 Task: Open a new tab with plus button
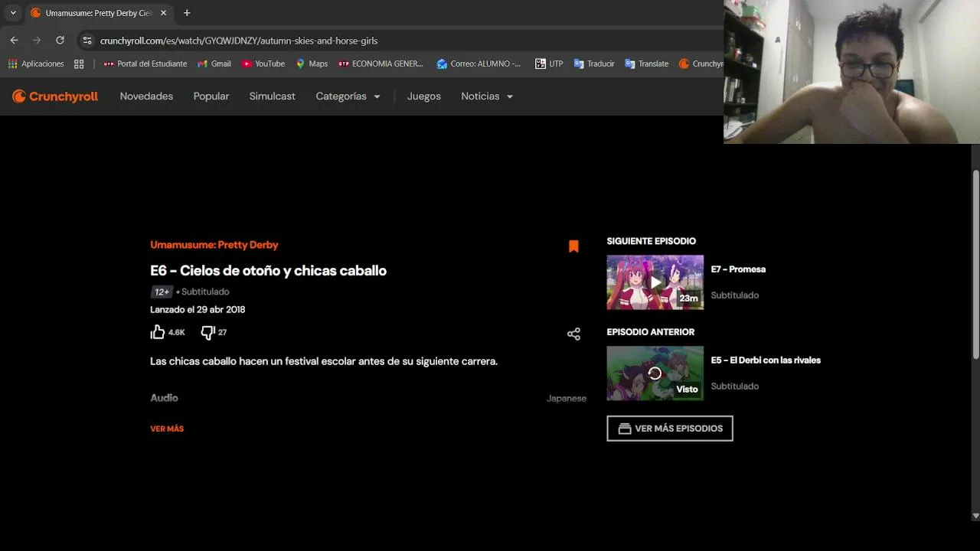(187, 13)
